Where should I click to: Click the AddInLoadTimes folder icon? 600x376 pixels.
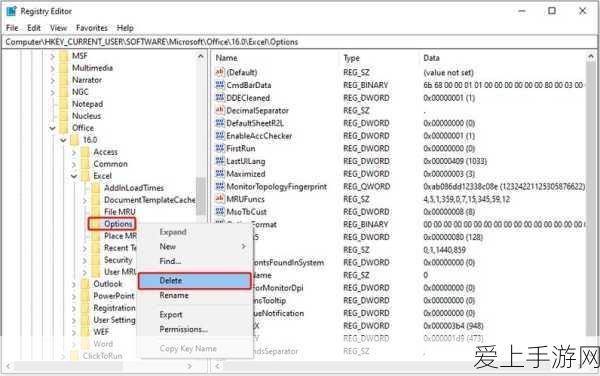pyautogui.click(x=96, y=188)
